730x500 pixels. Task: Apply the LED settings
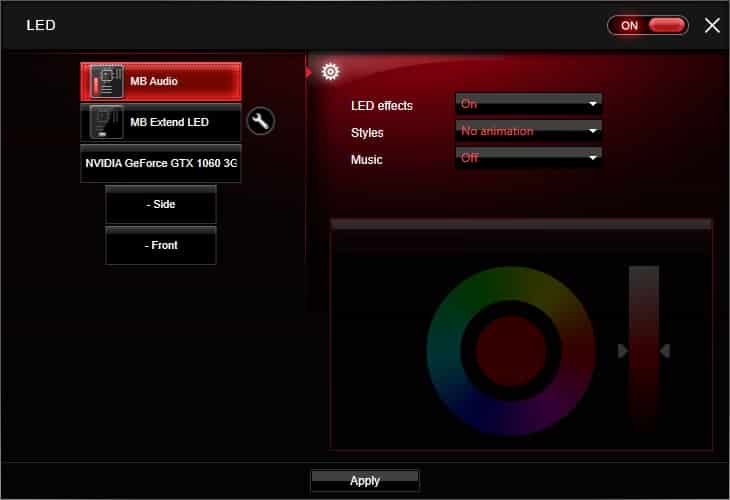point(365,480)
